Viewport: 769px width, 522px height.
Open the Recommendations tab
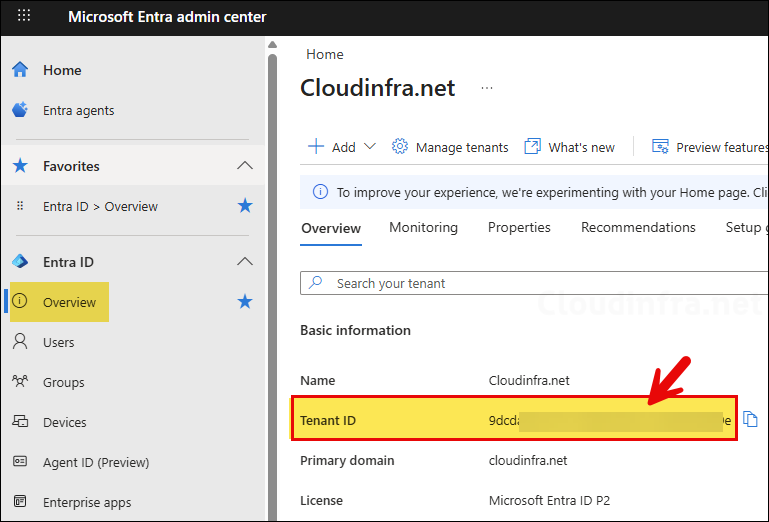638,228
